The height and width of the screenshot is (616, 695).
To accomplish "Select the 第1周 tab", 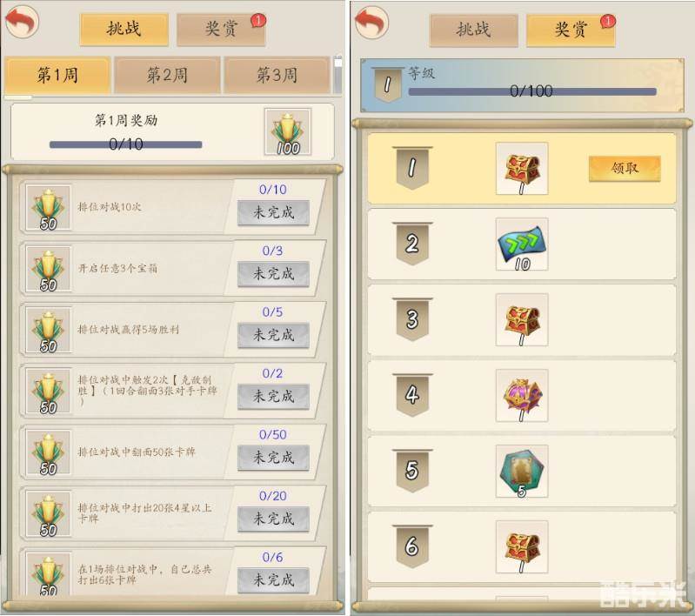I will [x=57, y=75].
